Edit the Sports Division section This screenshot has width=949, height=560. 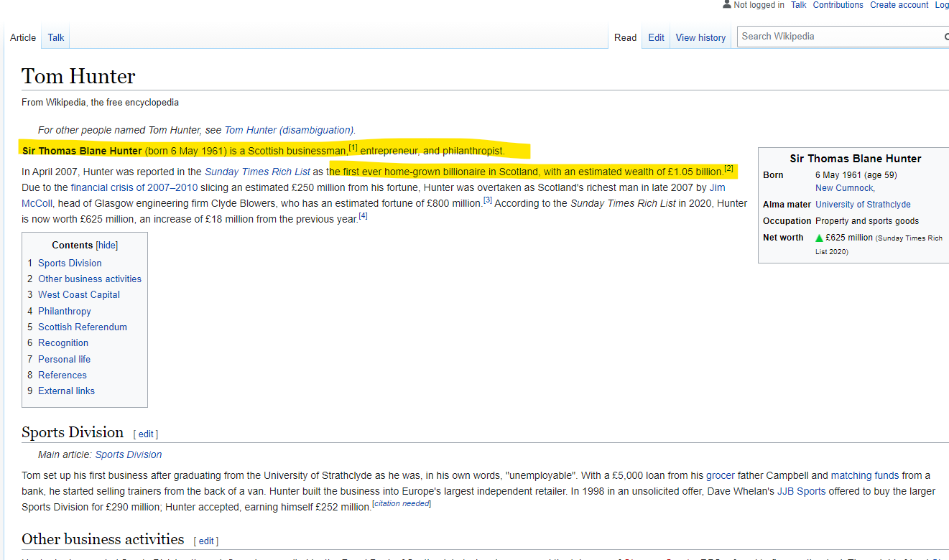point(146,434)
